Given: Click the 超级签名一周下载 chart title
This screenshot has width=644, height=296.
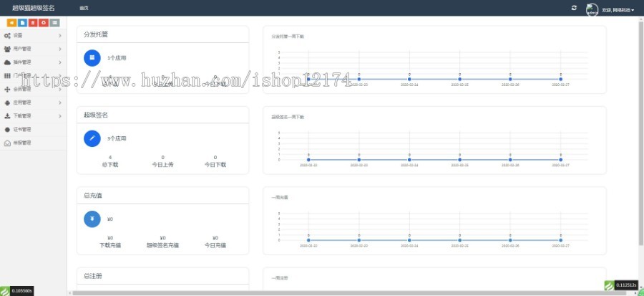Looking at the screenshot, I should (288, 117).
